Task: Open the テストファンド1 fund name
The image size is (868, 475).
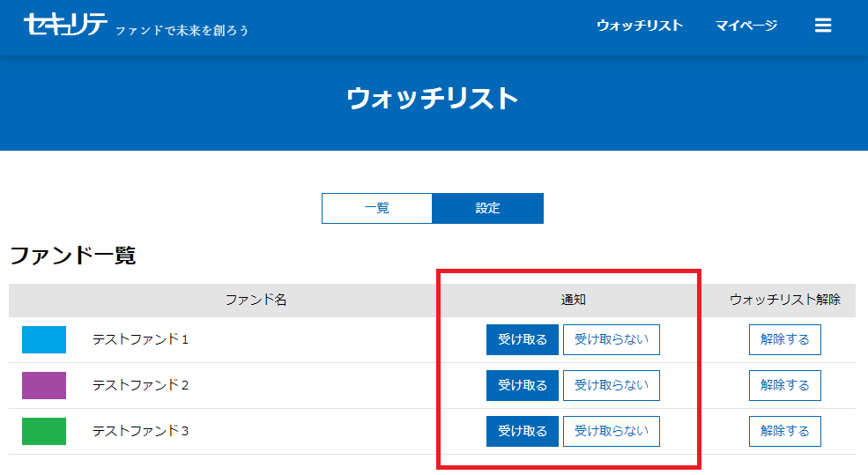Action: (x=140, y=339)
